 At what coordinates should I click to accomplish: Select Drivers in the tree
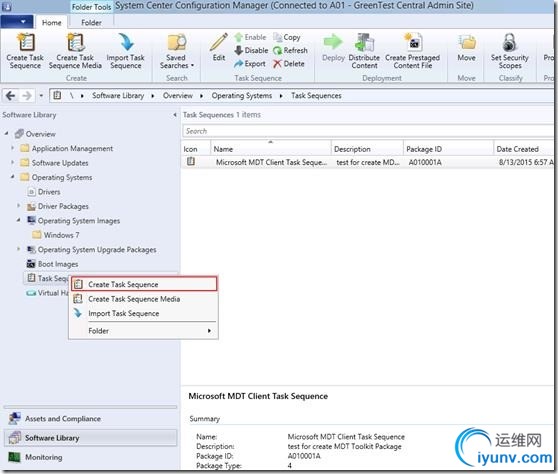(49, 192)
